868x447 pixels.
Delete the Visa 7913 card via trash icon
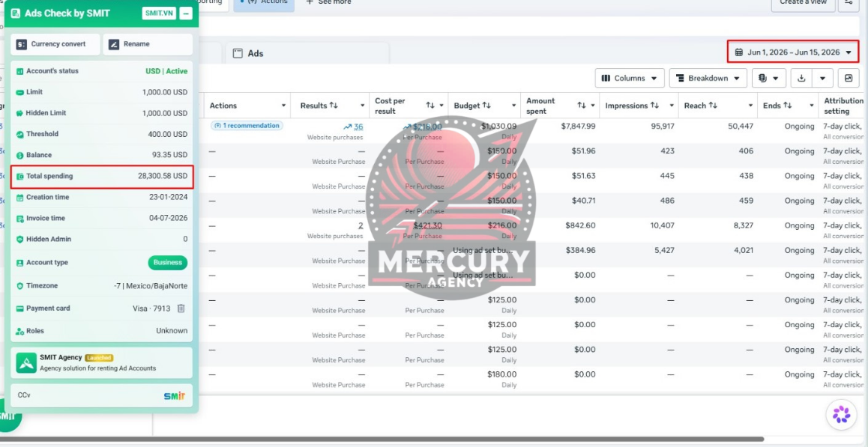pos(181,308)
